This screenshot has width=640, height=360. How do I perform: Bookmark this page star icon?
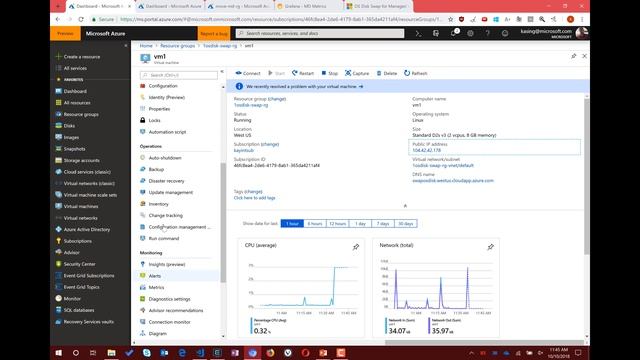(x=450, y=19)
